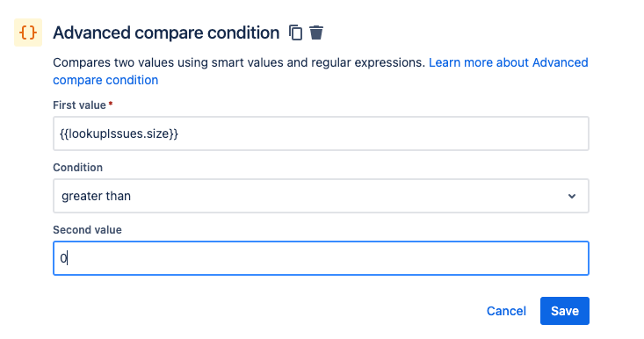Save the advanced compare condition
644x339 pixels.
(565, 311)
